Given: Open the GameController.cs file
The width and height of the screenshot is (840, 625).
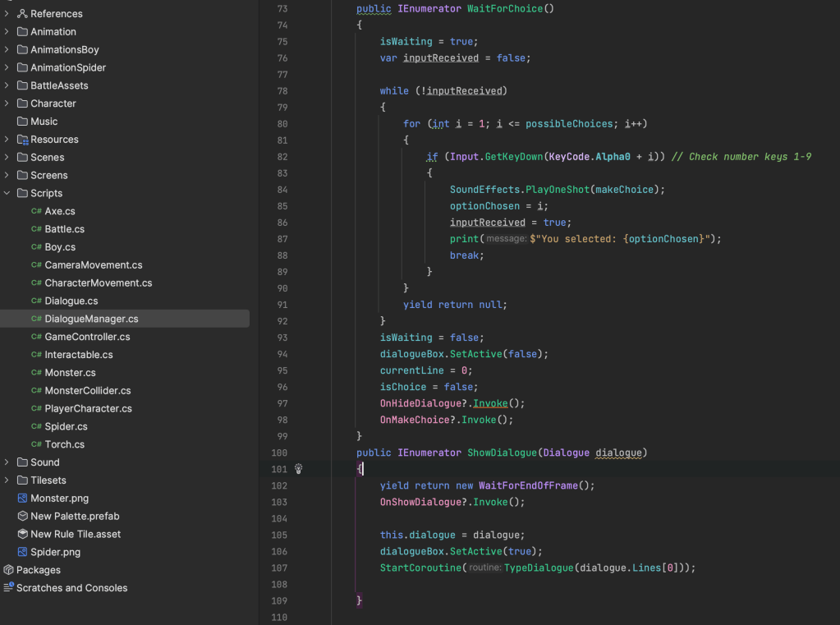Looking at the screenshot, I should 87,337.
